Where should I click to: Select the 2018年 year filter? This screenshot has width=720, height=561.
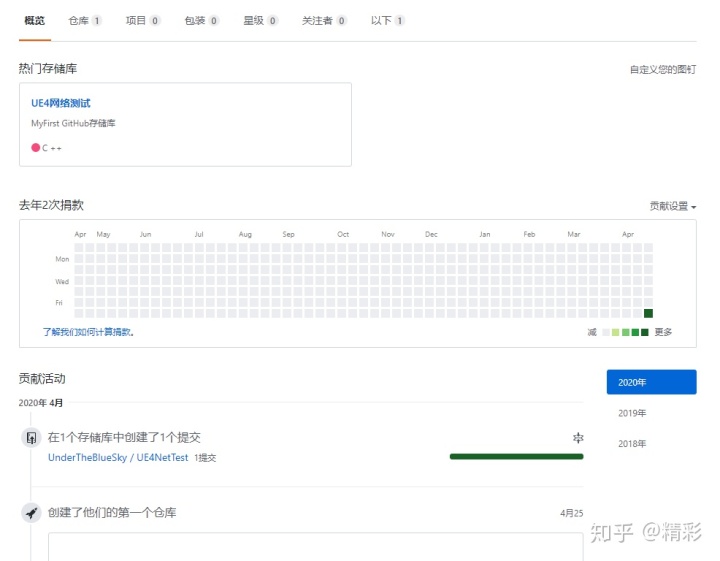click(632, 443)
